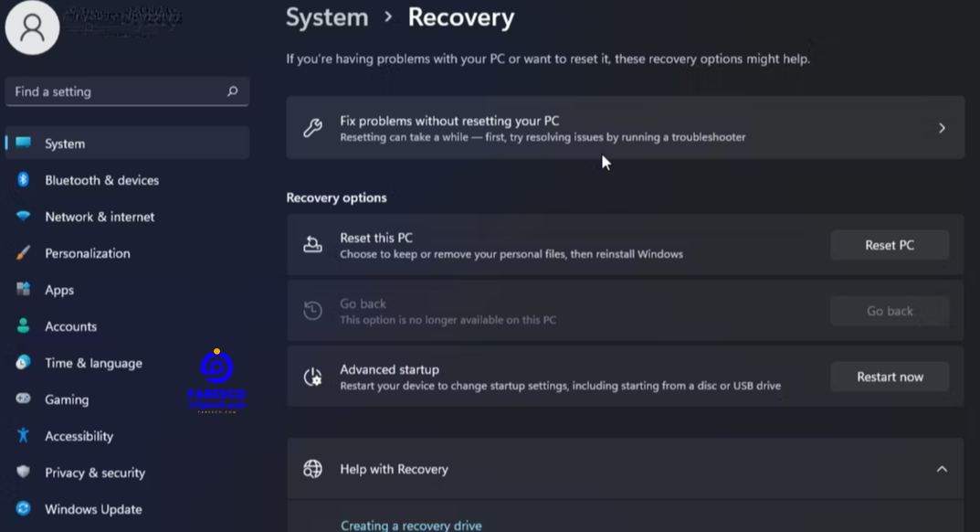980x532 pixels.
Task: Click the Go back history icon
Action: tap(312, 311)
